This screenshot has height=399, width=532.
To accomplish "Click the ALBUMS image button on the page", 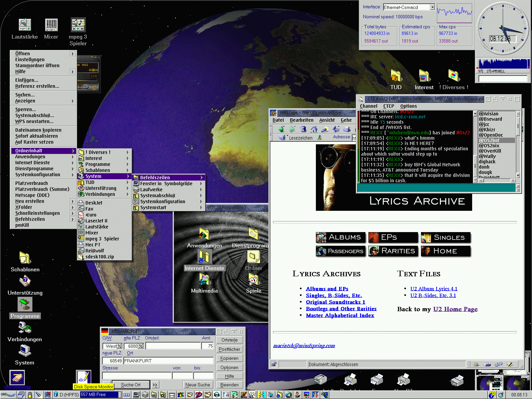I will [340, 237].
